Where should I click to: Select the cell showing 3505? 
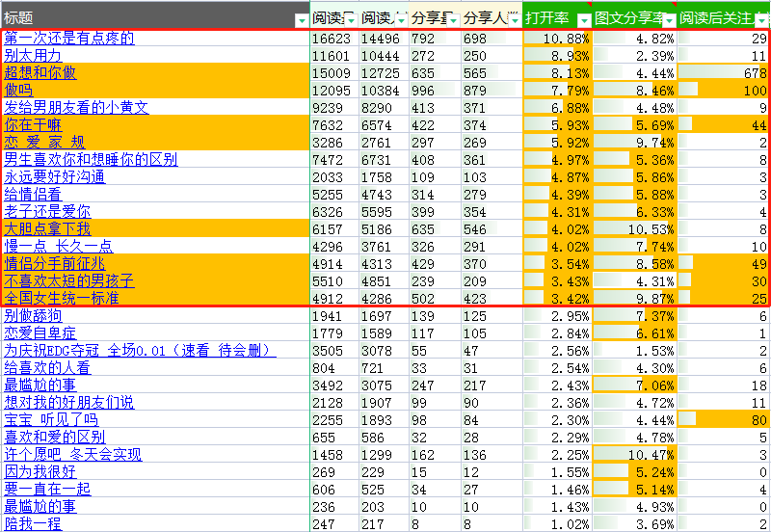[334, 351]
